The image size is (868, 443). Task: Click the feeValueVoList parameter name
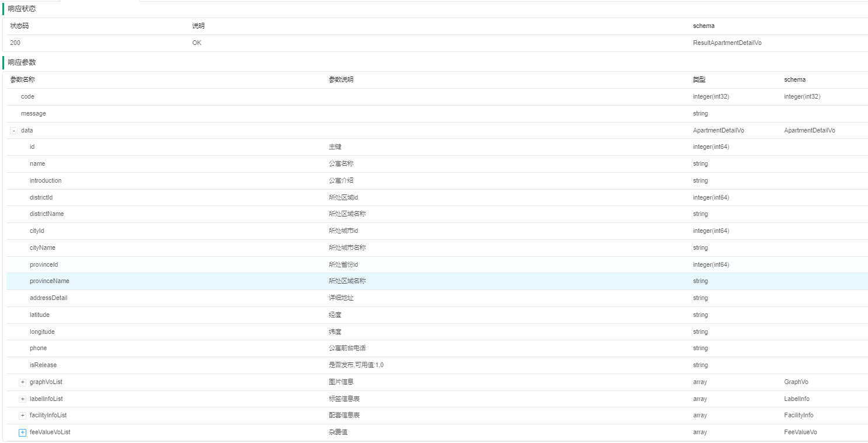pyautogui.click(x=50, y=432)
